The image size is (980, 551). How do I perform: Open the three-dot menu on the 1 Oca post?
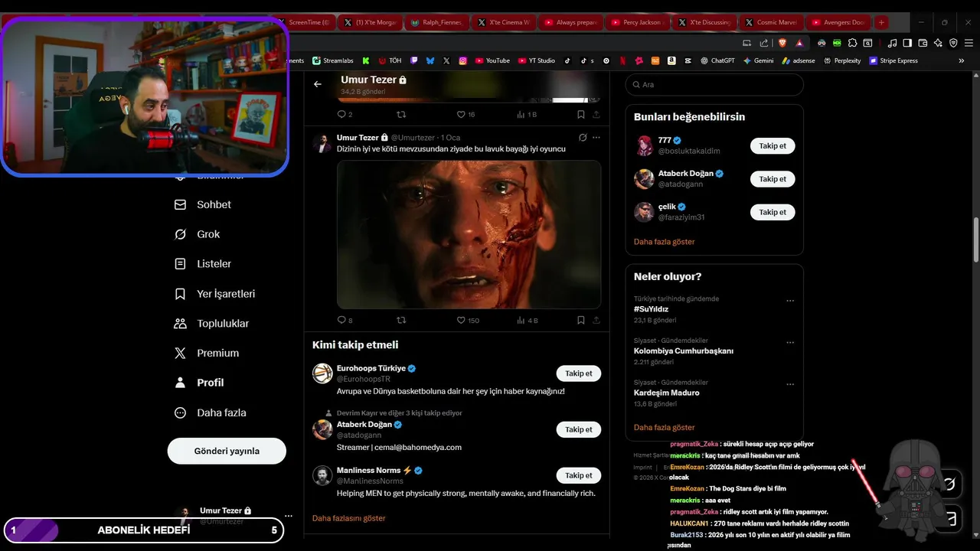pyautogui.click(x=596, y=138)
